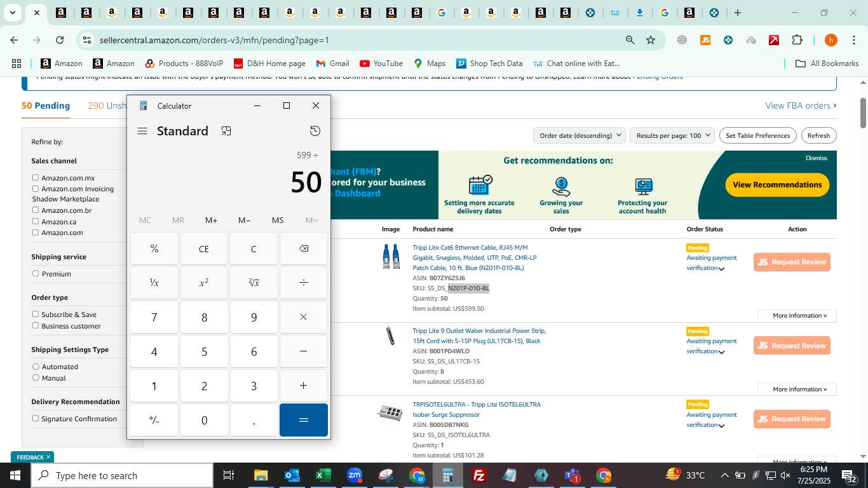Click the MS memory store button
This screenshot has height=488, width=868.
(x=278, y=220)
